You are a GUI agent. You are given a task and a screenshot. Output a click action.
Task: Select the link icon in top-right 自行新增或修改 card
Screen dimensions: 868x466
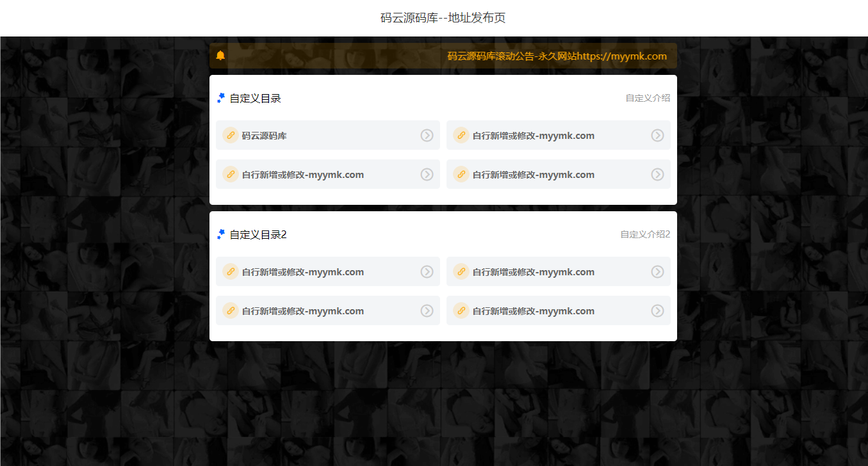[x=461, y=135]
